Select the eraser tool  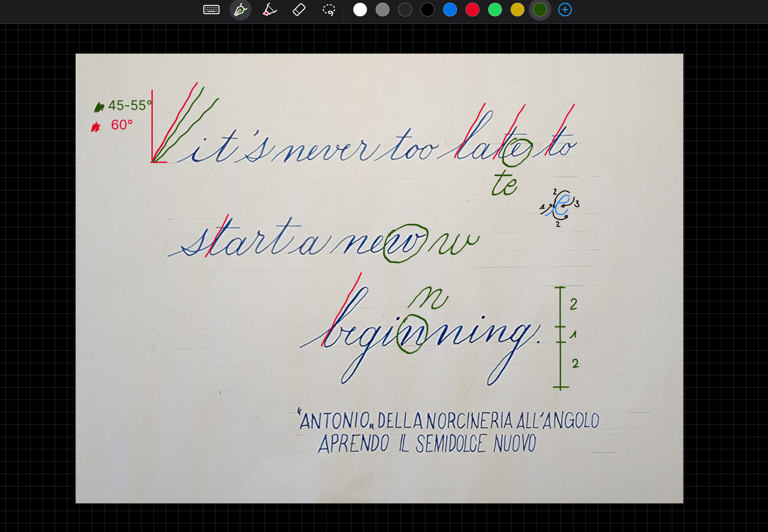tap(299, 10)
